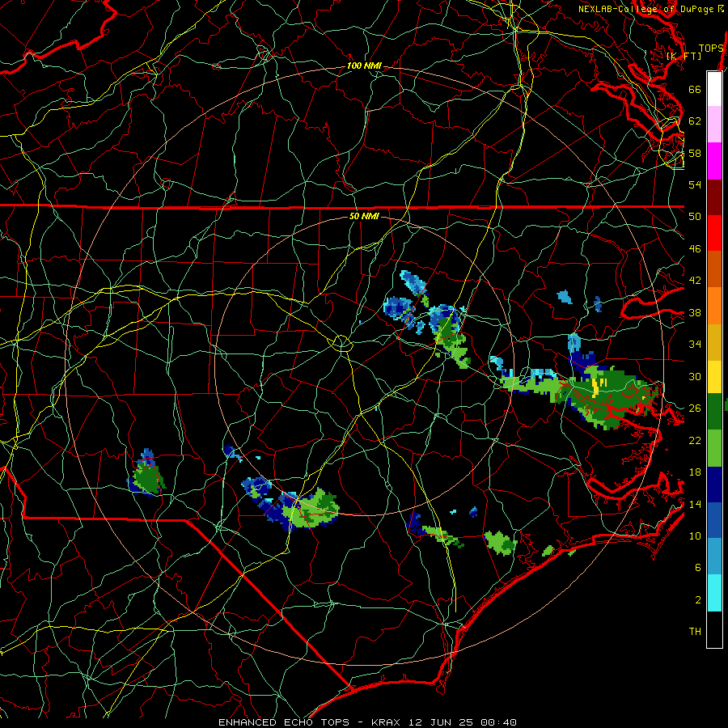Image resolution: width=728 pixels, height=728 pixels.
Task: Click the 6 legend value
Action: pos(697,567)
